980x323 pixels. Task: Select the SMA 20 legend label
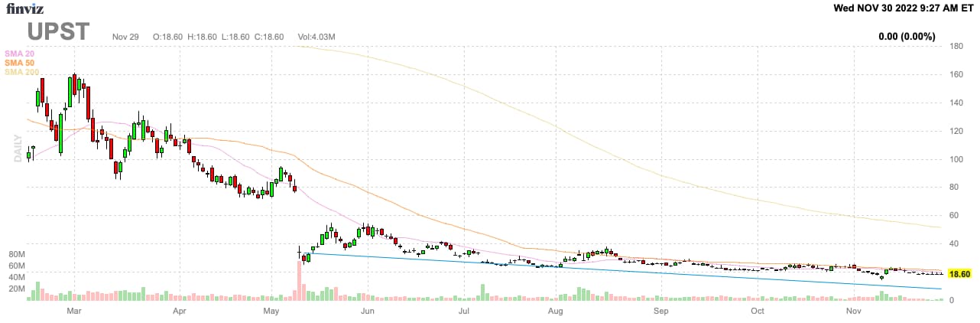20,53
